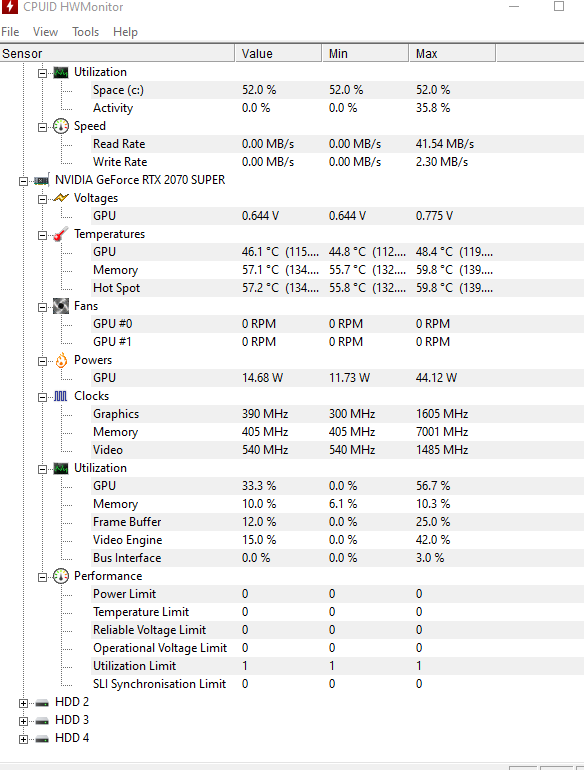Click the Clocks waveform icon
Screen dimensions: 584x770
click(x=60, y=396)
